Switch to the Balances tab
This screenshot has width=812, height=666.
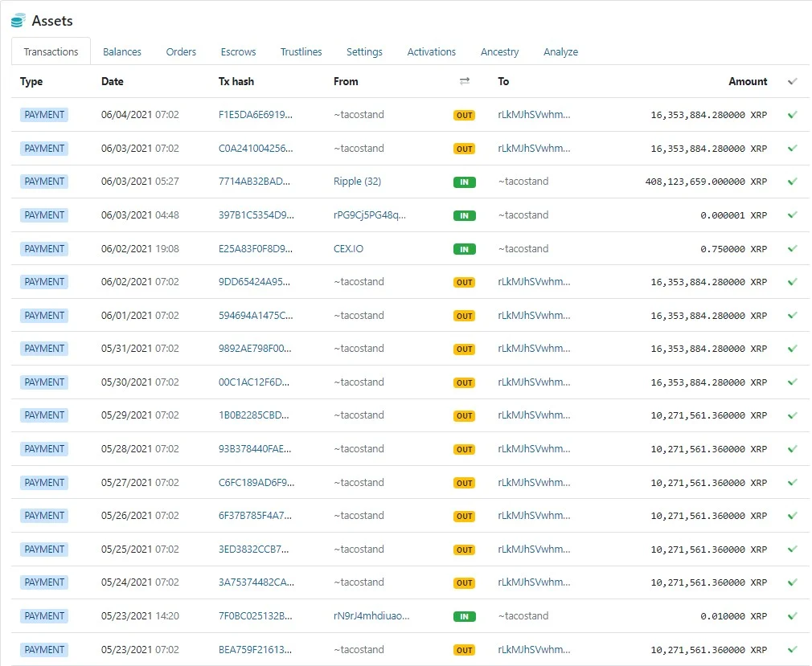122,51
